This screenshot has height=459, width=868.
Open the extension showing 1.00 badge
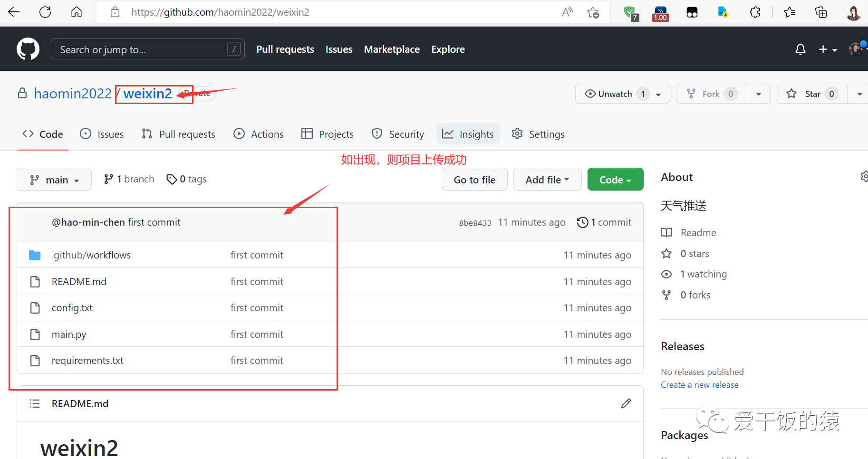661,13
